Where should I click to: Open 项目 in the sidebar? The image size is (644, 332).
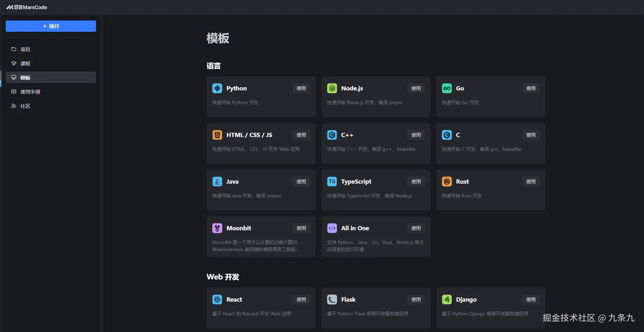coord(51,49)
